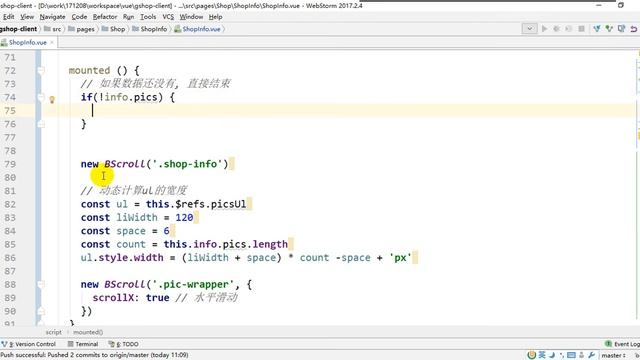Click the Stop square in the toolbar
The height and width of the screenshot is (360, 640).
[581, 29]
